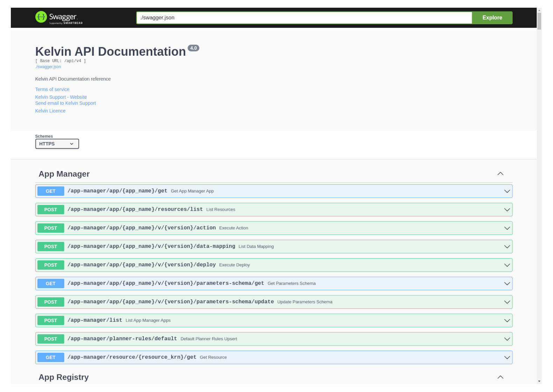Image resolution: width=553 pixels, height=392 pixels.
Task: Expand List Resources endpoint arrow
Action: tap(506, 210)
